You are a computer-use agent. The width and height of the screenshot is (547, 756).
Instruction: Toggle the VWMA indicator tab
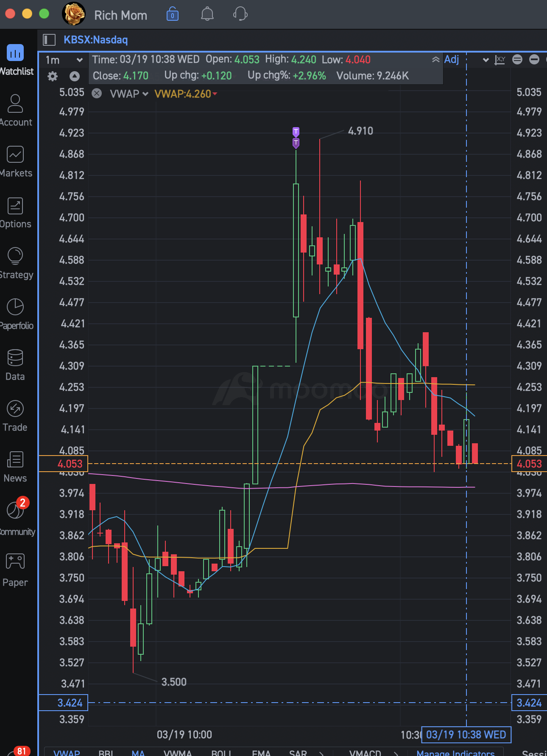[178, 753]
